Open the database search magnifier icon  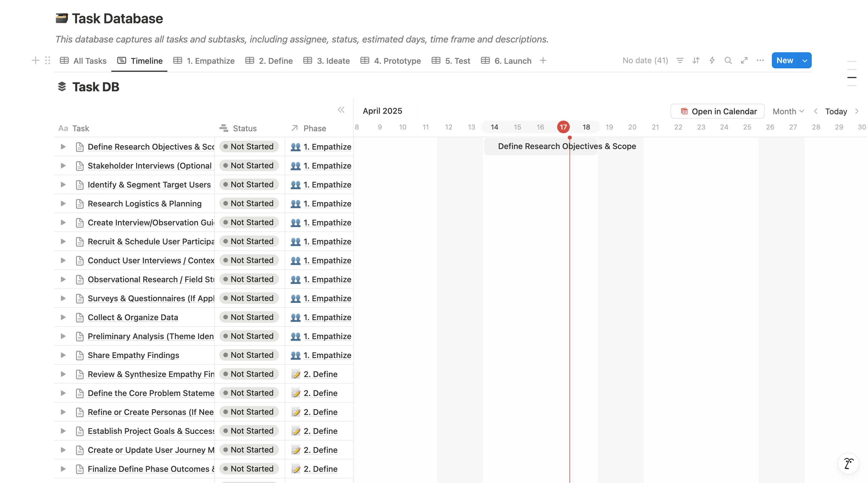tap(728, 61)
